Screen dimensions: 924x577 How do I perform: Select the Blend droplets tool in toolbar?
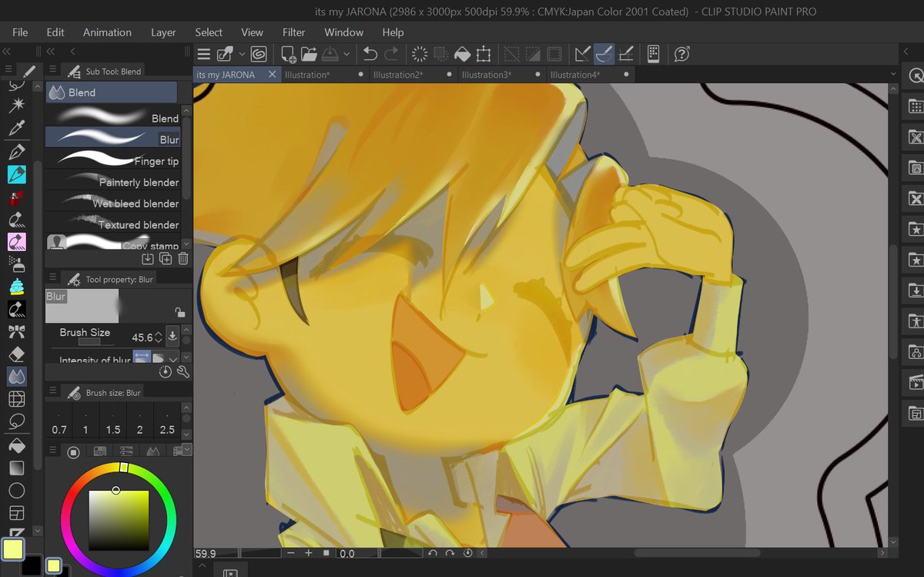click(x=16, y=376)
